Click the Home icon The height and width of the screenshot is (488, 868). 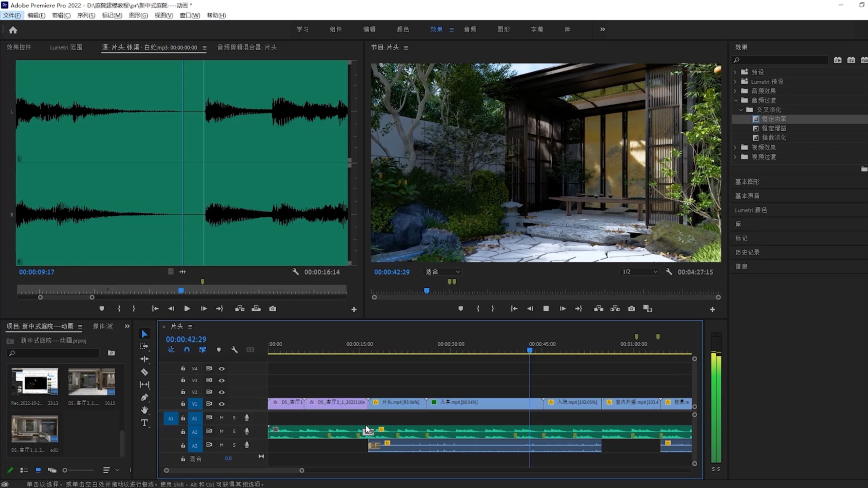pyautogui.click(x=13, y=30)
